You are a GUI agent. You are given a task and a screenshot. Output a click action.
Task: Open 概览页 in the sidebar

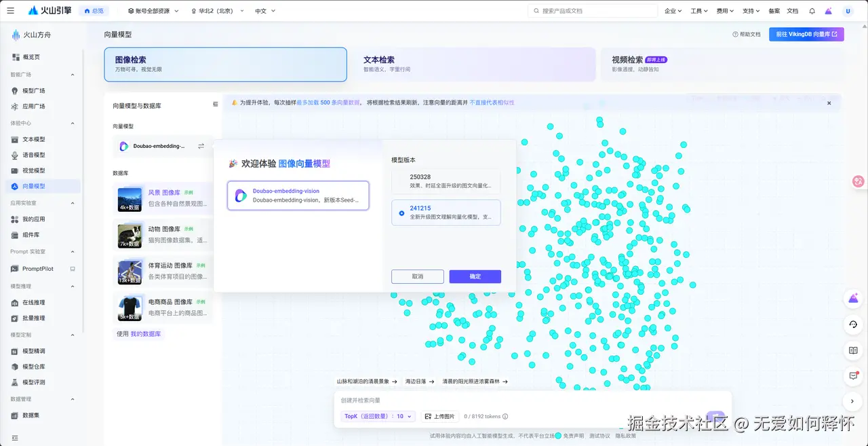point(31,57)
